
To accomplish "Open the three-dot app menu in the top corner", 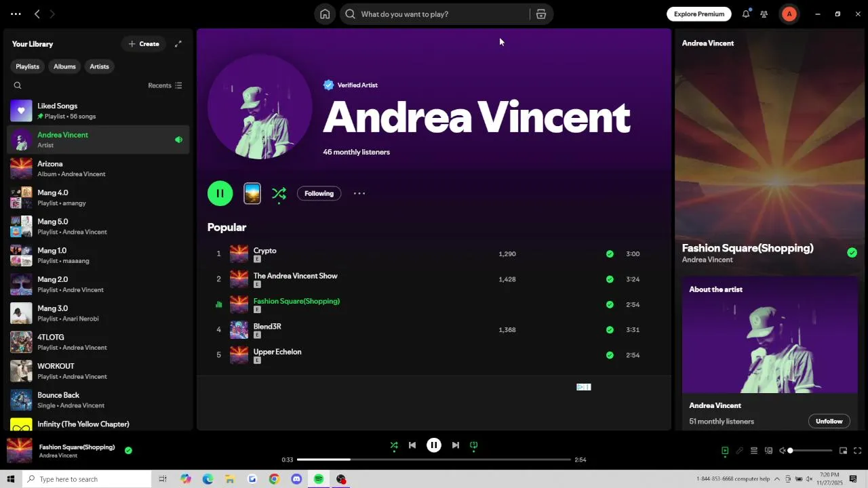I will (16, 14).
